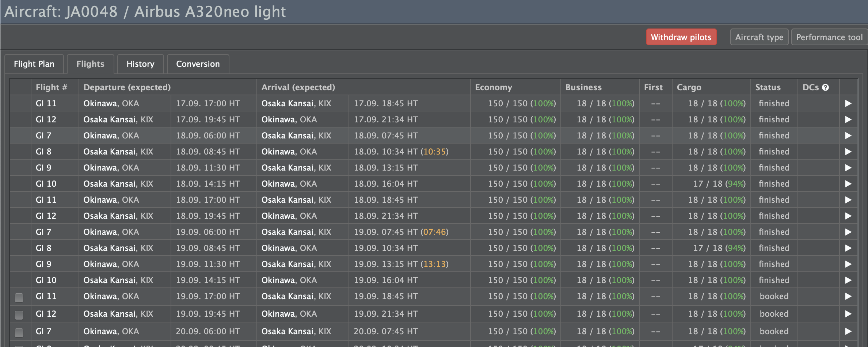The height and width of the screenshot is (347, 868).
Task: Open details arrow for GI 11 17.09. 17:00 flight
Action: (848, 104)
